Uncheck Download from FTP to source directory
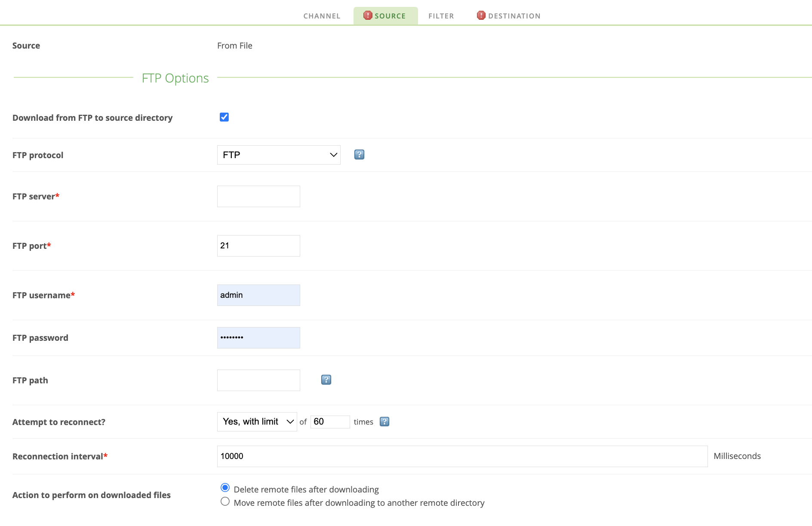The image size is (812, 526). pyautogui.click(x=224, y=117)
